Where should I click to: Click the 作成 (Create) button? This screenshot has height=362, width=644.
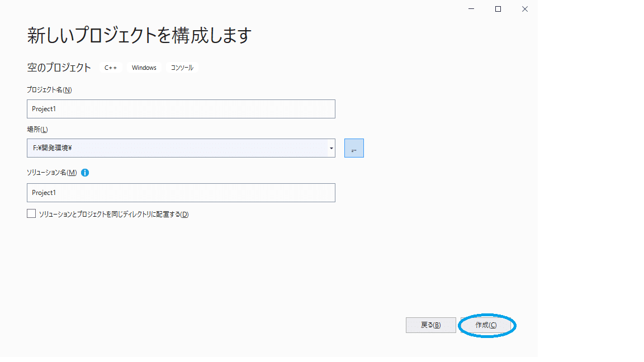(487, 325)
